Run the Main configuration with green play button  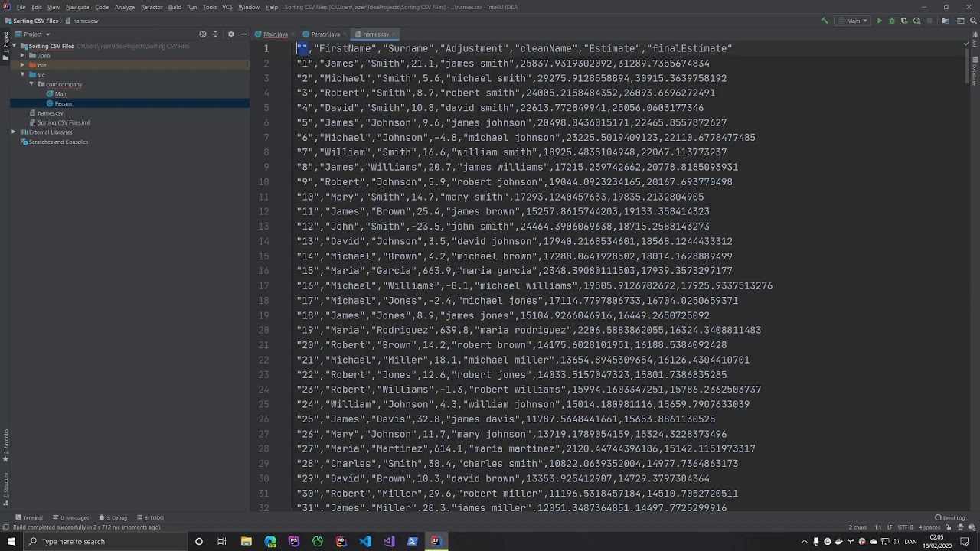coord(880,21)
